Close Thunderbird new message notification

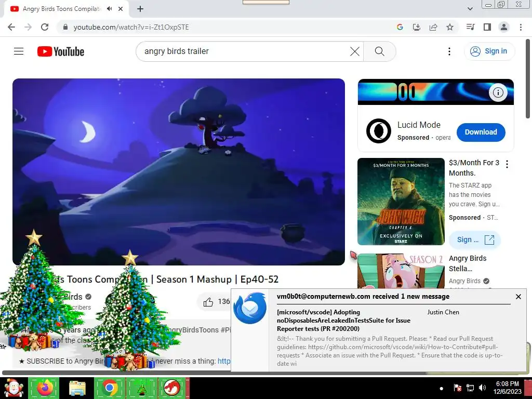(518, 297)
